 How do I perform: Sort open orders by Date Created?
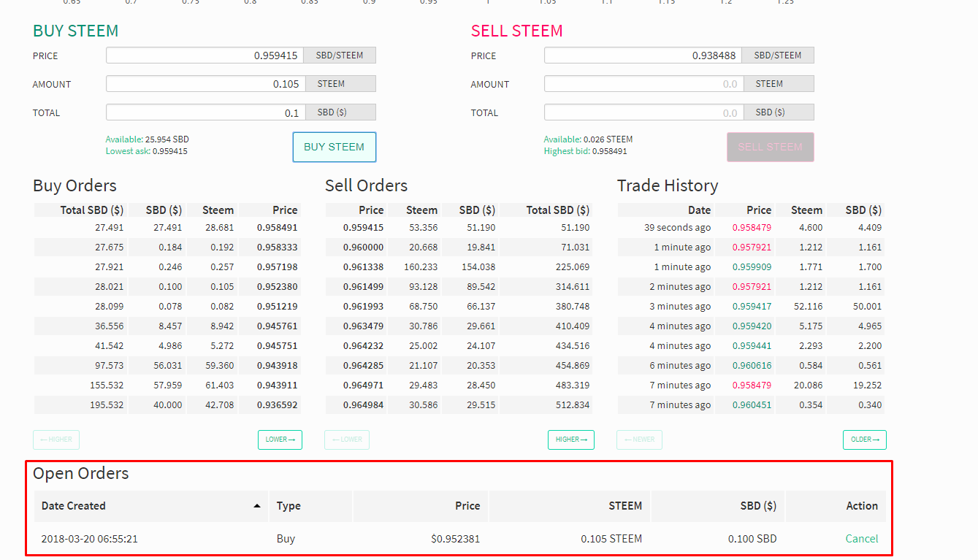click(x=151, y=506)
